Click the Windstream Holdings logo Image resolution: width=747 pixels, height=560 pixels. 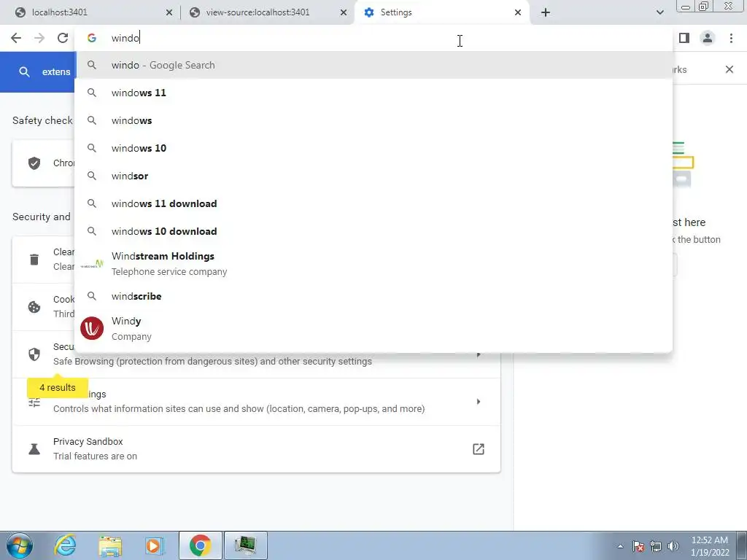coord(92,264)
